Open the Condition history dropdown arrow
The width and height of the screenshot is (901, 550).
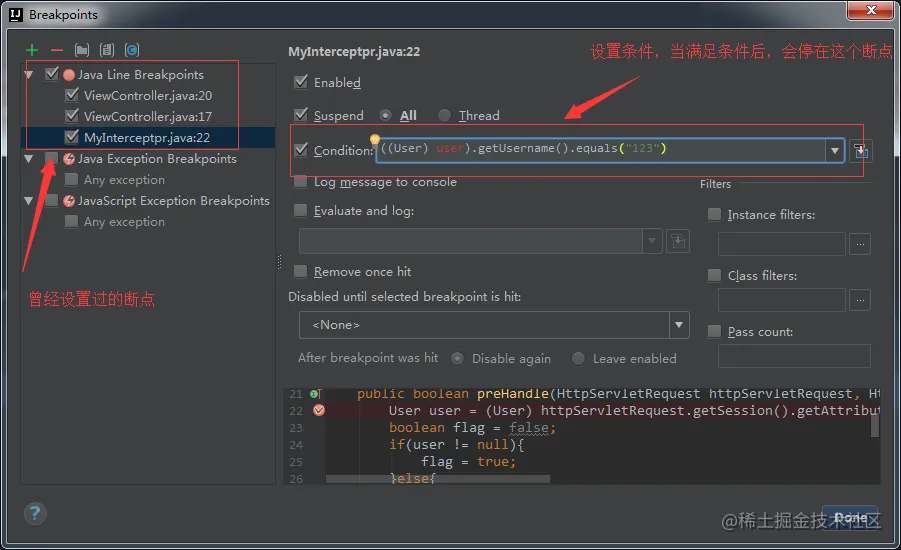834,151
